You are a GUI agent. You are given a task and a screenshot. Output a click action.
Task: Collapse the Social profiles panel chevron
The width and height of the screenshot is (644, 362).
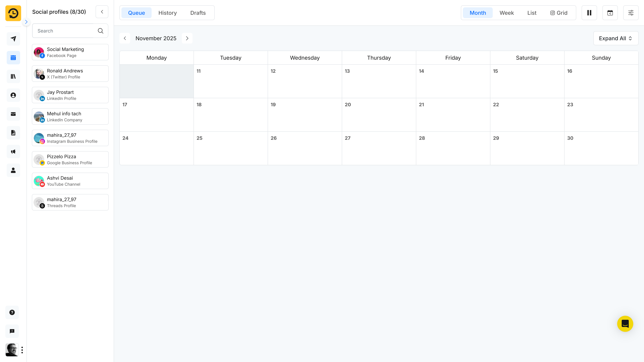[x=102, y=12]
